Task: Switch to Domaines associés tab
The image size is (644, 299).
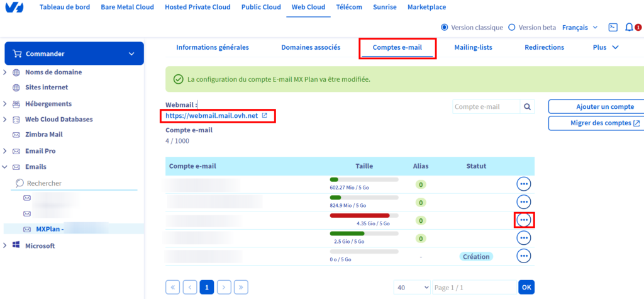Action: (x=311, y=47)
